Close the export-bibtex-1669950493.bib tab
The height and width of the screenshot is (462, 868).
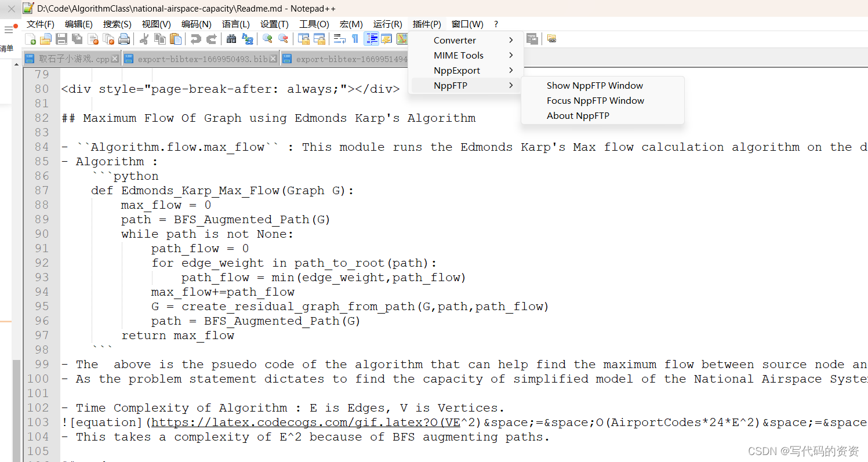point(274,59)
